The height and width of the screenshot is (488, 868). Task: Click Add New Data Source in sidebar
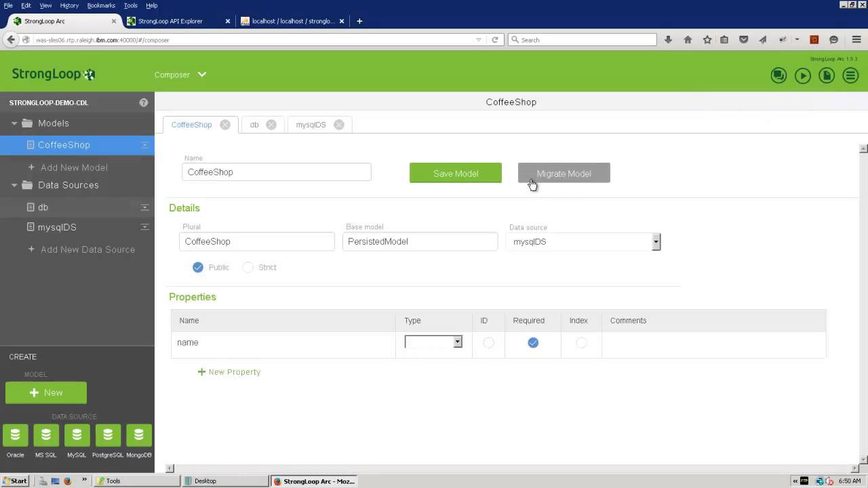click(x=81, y=249)
